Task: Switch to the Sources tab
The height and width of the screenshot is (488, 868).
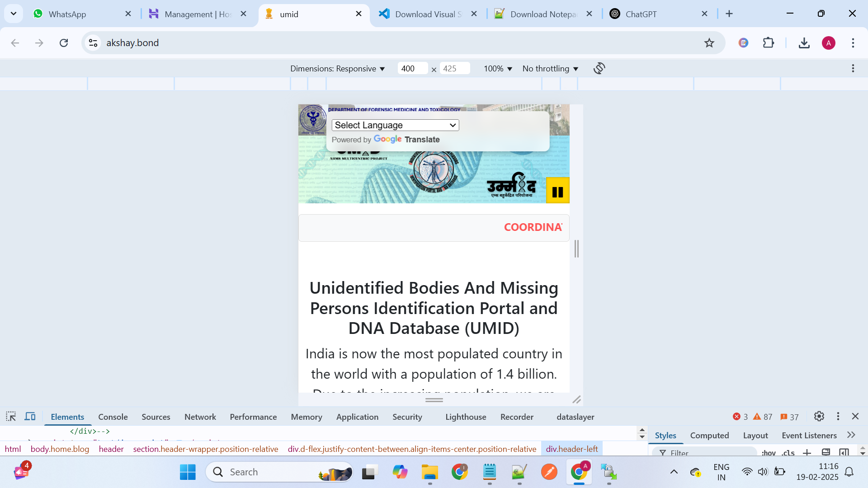Action: tap(156, 417)
